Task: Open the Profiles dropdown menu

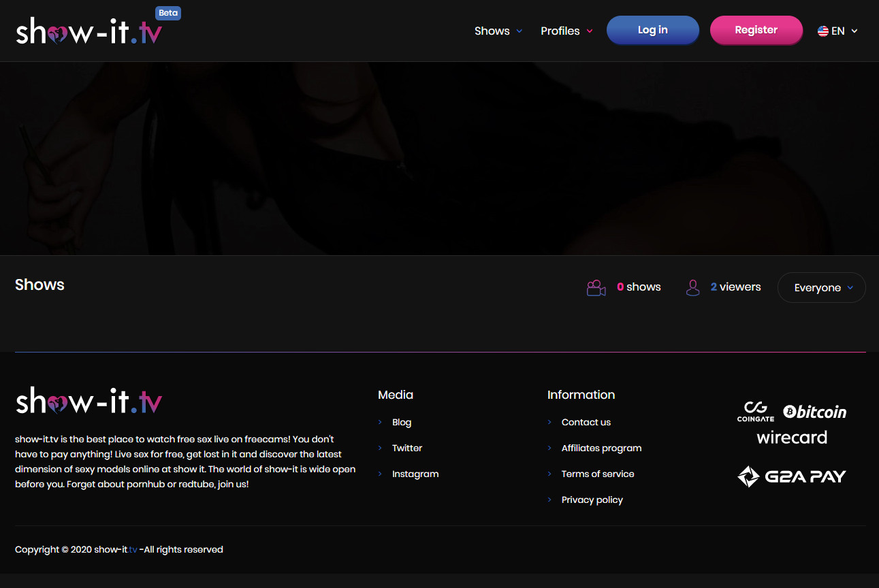Action: [x=566, y=31]
